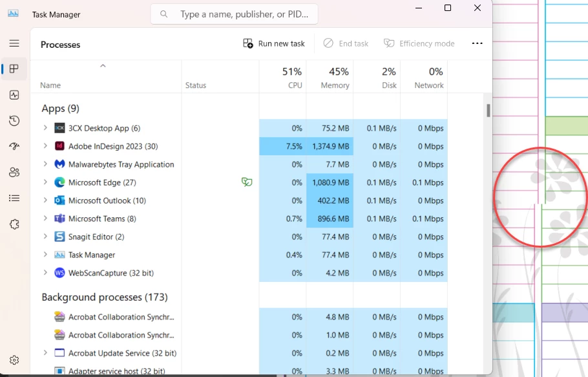The height and width of the screenshot is (377, 588).
Task: Open the three-dot more options menu
Action: click(x=477, y=43)
